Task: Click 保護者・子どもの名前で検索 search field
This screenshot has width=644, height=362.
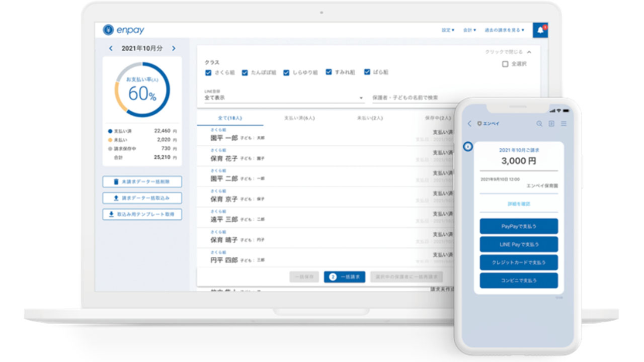Action: pyautogui.click(x=414, y=98)
